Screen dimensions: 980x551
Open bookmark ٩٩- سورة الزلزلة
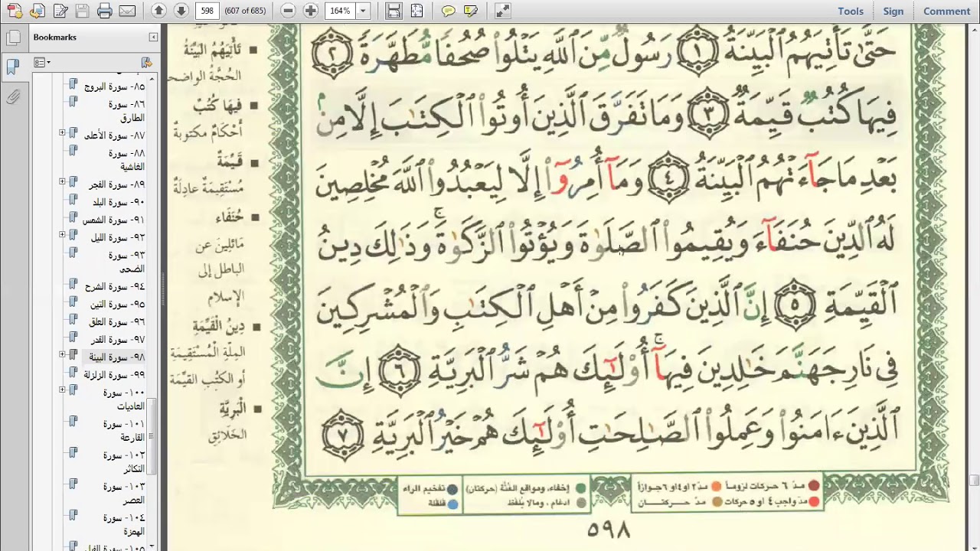[114, 375]
